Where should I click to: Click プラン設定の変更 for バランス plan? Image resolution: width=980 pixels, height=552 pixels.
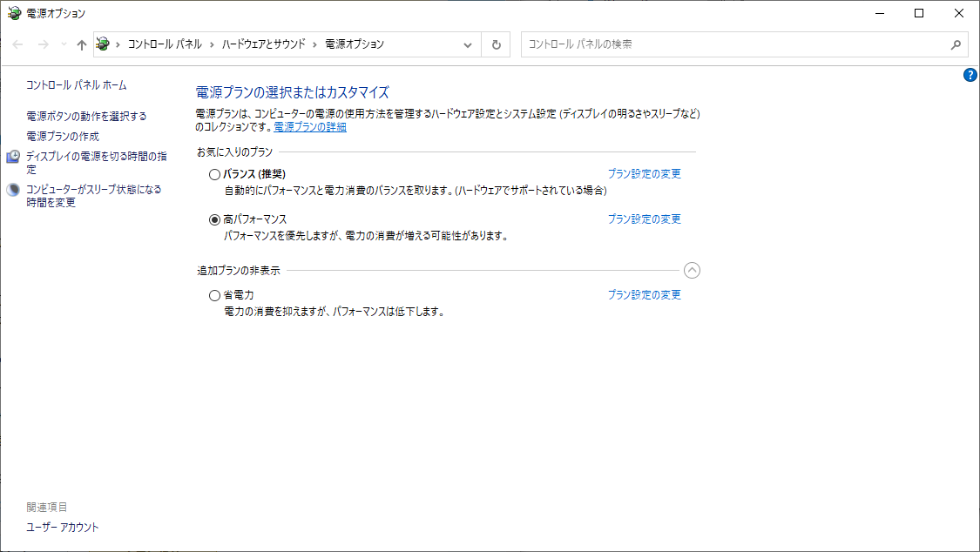[645, 173]
